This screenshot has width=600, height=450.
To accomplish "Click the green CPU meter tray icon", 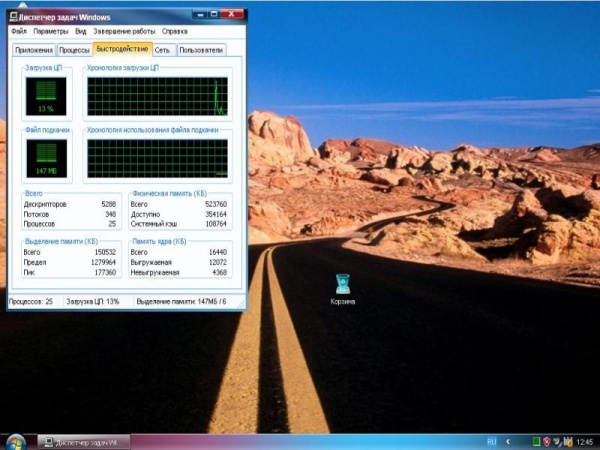I will tap(535, 441).
